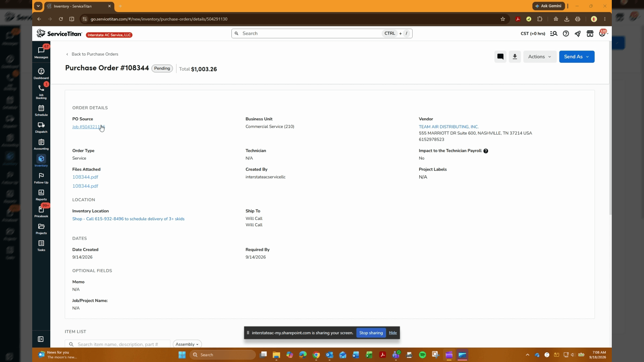
Task: Open Messages in the sidebar
Action: point(41,52)
